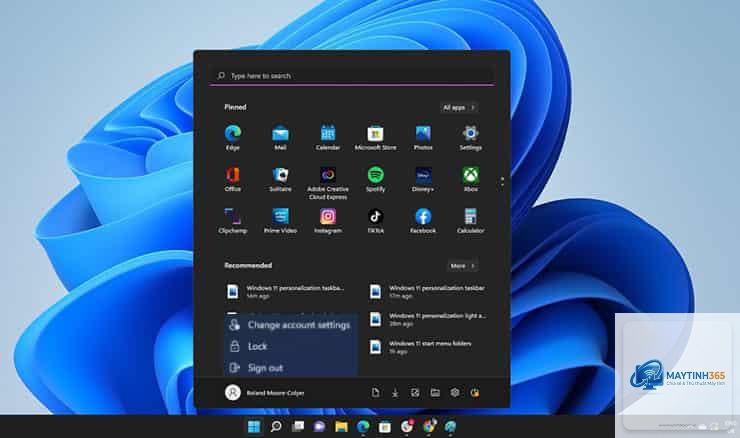The height and width of the screenshot is (438, 740).
Task: Open Windows 11 personalization light a... file
Action: click(x=428, y=320)
